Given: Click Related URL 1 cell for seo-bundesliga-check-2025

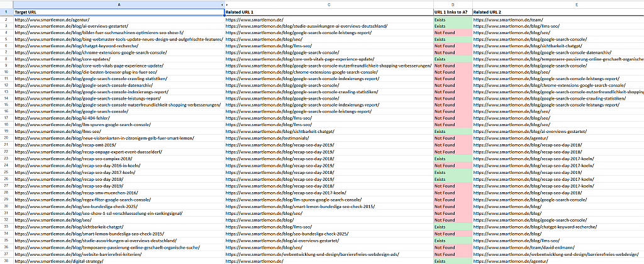Looking at the screenshot, I should (329, 234).
